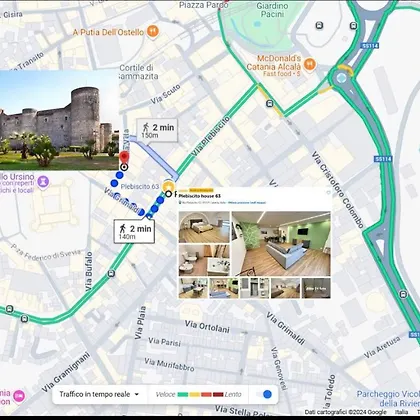This screenshot has width=420, height=420.
Task: Open the Castello Ursino castle photo
Action: click(x=59, y=120)
